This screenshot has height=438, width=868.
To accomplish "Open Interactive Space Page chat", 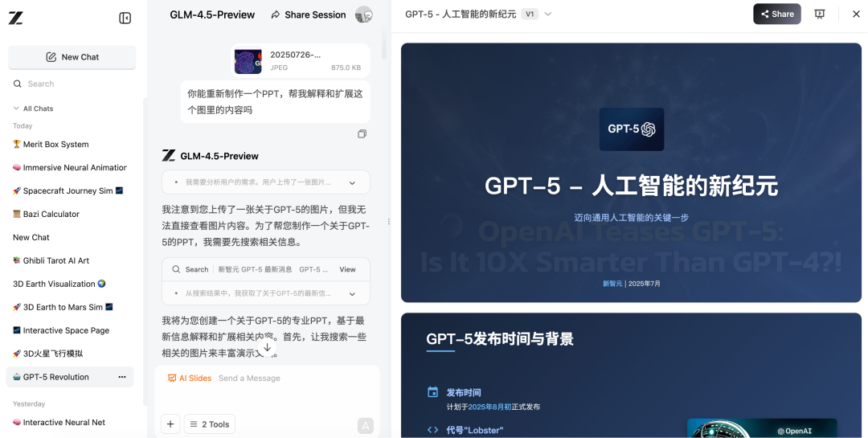I will click(70, 330).
